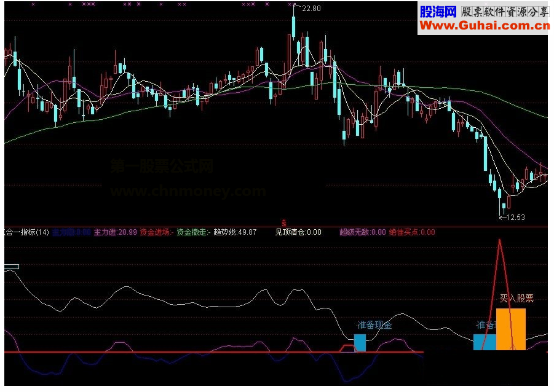
Task: Click the 趋势线:49.87 value
Action: pos(235,232)
